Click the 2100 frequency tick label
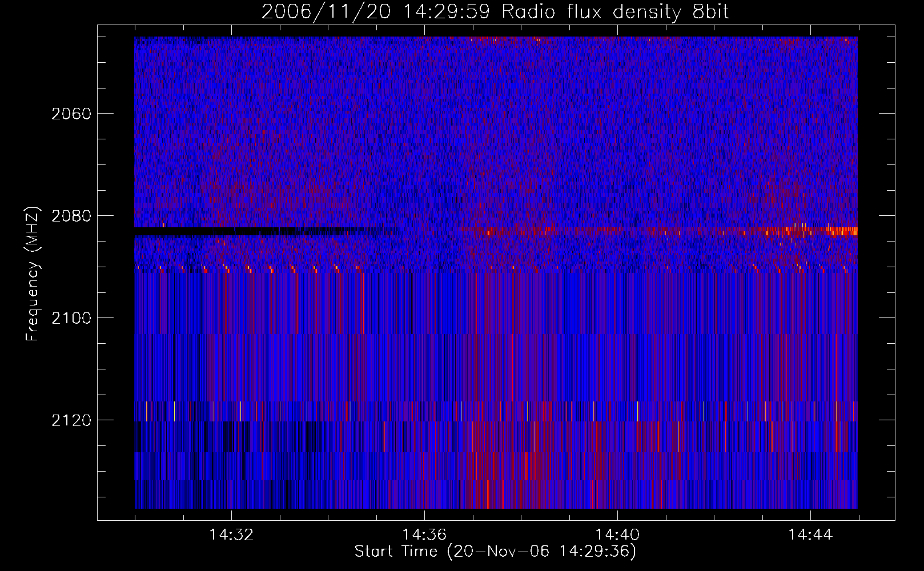 tap(71, 318)
